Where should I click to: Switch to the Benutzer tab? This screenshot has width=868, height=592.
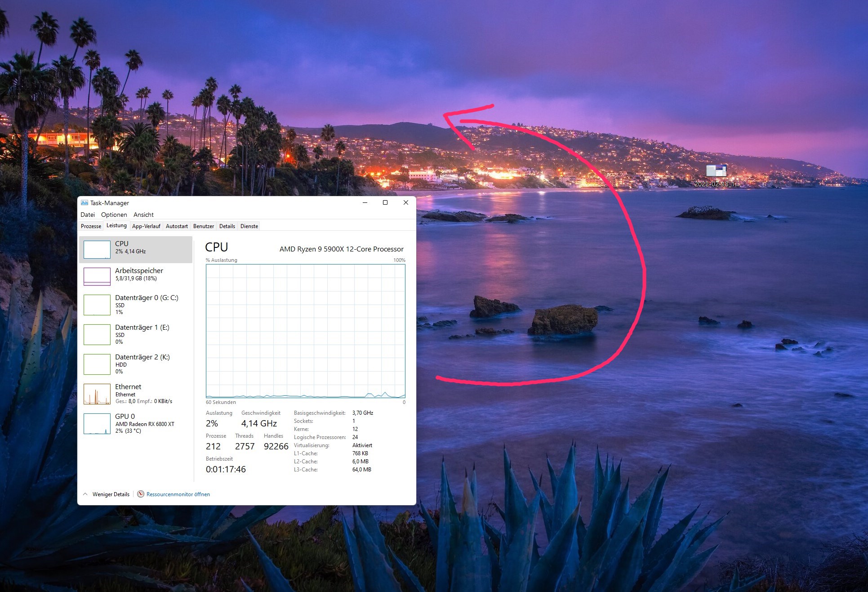pos(204,226)
